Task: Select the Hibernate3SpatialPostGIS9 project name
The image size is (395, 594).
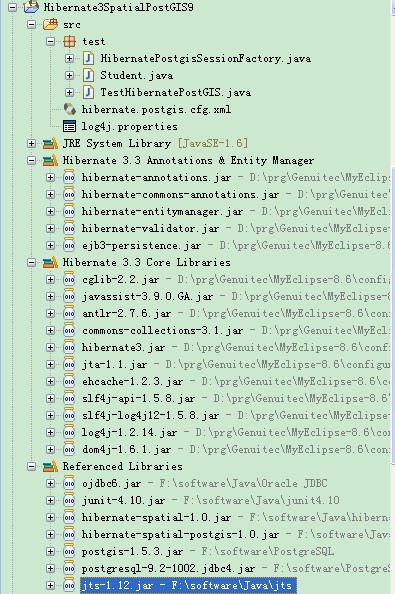Action: (119, 7)
